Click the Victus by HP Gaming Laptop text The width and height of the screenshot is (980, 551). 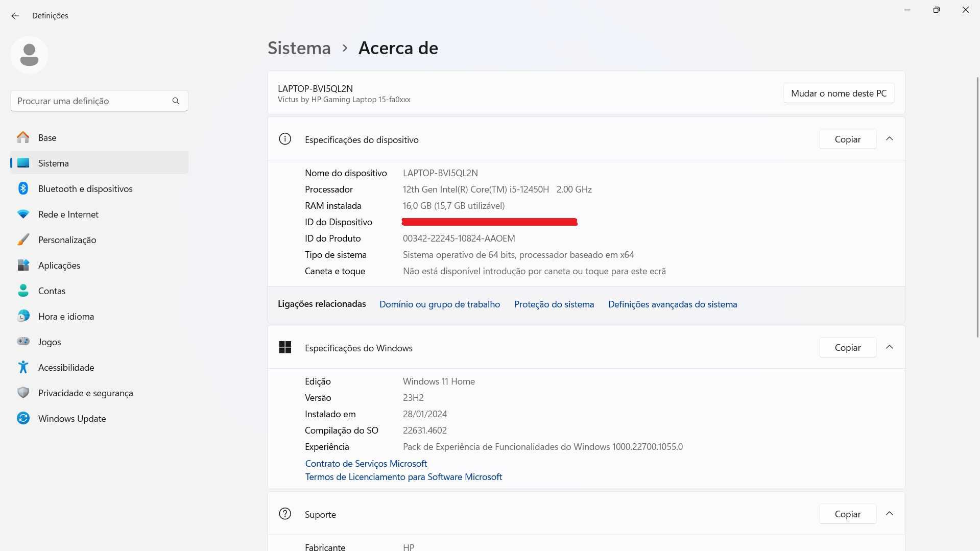tap(344, 100)
